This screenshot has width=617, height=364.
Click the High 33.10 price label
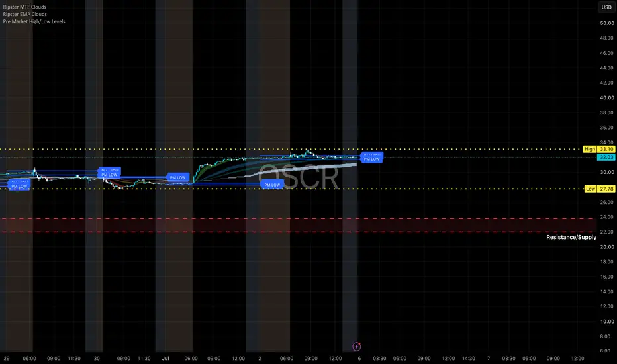pyautogui.click(x=598, y=149)
